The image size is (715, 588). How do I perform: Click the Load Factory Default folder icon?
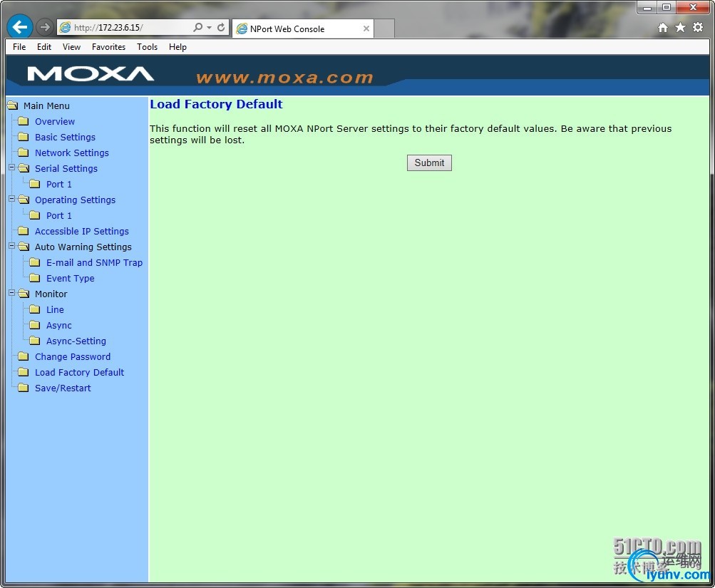point(24,372)
